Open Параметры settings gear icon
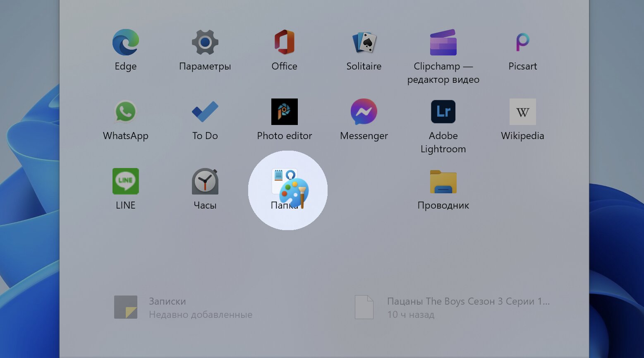The image size is (644, 358). point(205,42)
